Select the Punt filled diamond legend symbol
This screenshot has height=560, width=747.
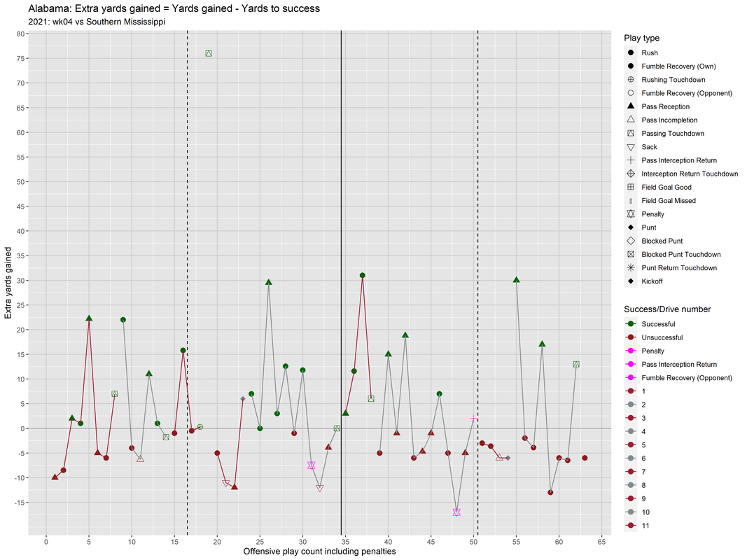[x=631, y=227]
